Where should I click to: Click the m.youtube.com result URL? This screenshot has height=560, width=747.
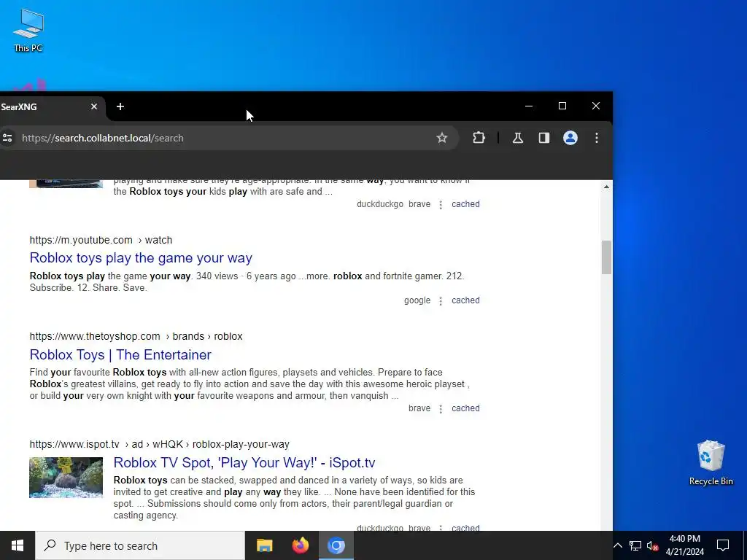[101, 240]
